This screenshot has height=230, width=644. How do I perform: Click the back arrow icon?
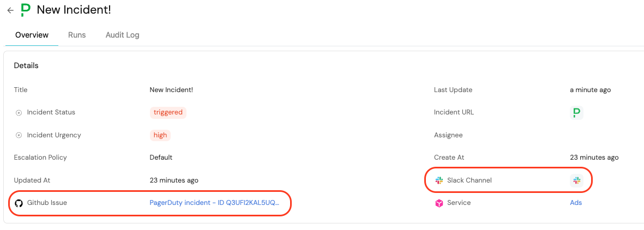coord(10,10)
